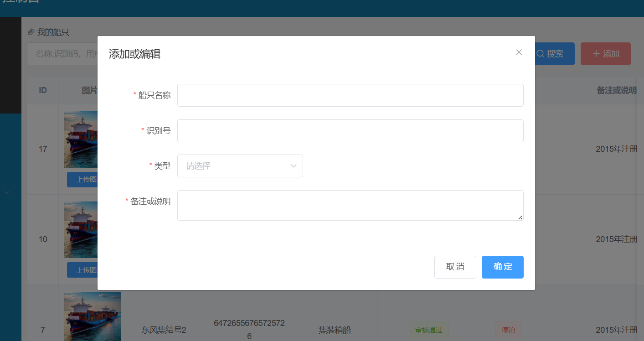Click 上传图 button in row 17
Viewport: 644px width, 341px height.
(82, 180)
